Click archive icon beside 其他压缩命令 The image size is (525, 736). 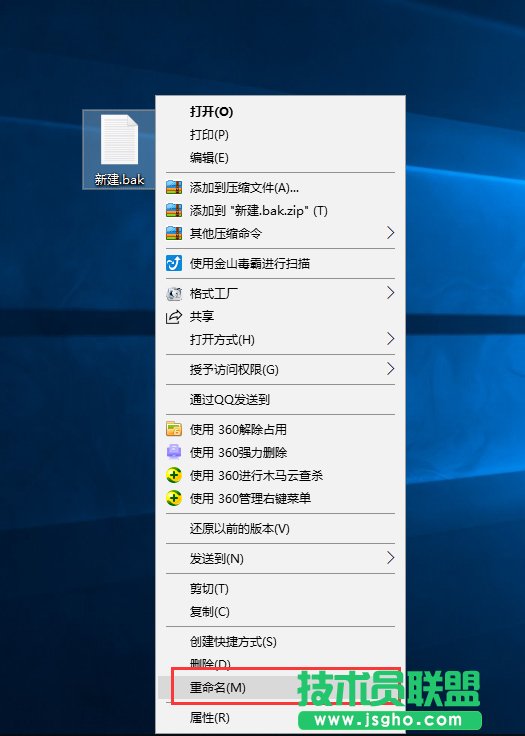click(x=174, y=233)
